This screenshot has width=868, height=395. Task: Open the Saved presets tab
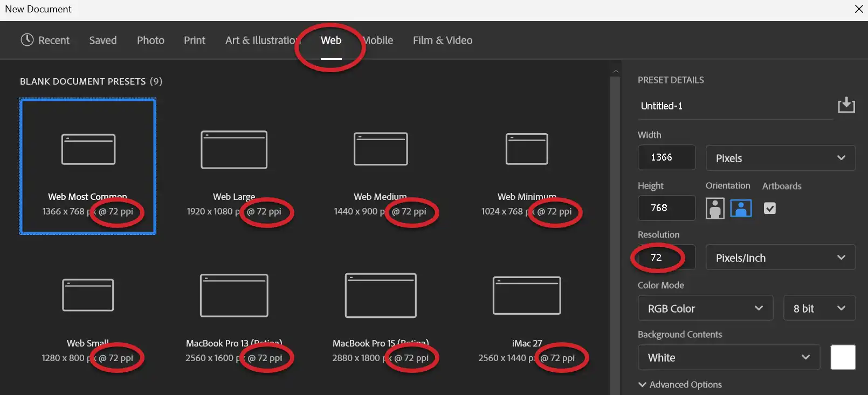click(x=103, y=40)
